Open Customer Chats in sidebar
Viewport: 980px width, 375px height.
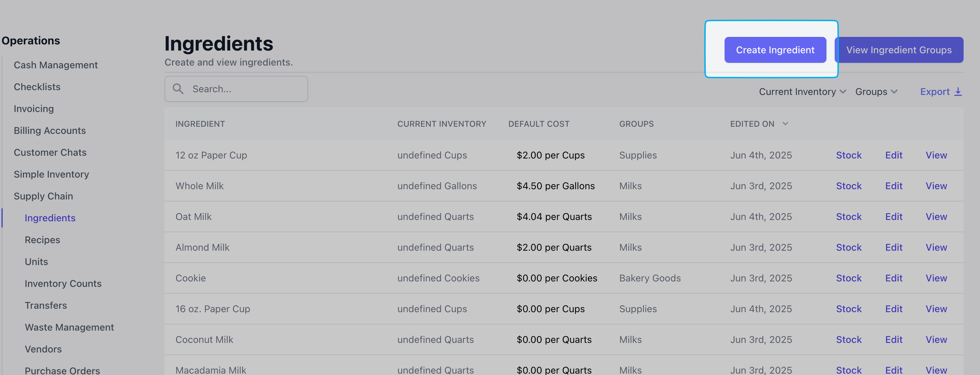tap(50, 152)
